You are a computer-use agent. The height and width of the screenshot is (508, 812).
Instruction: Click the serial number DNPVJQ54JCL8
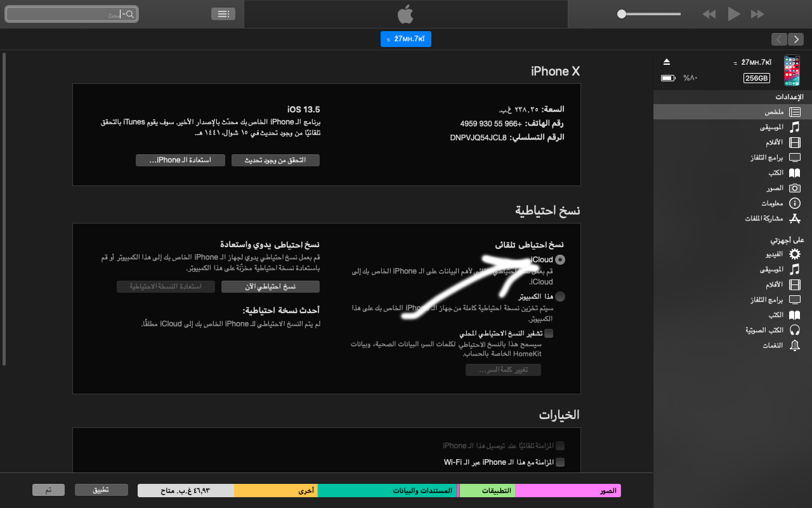(478, 137)
